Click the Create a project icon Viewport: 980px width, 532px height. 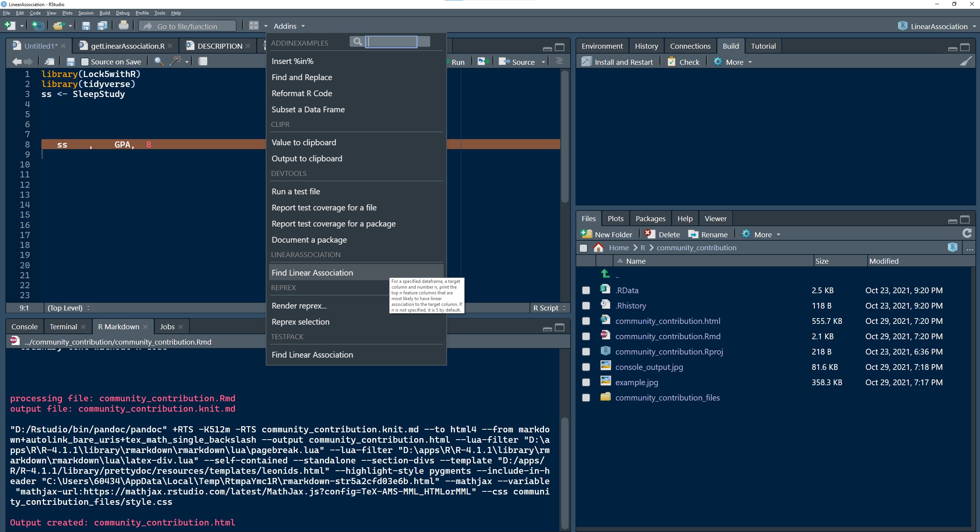[x=38, y=26]
